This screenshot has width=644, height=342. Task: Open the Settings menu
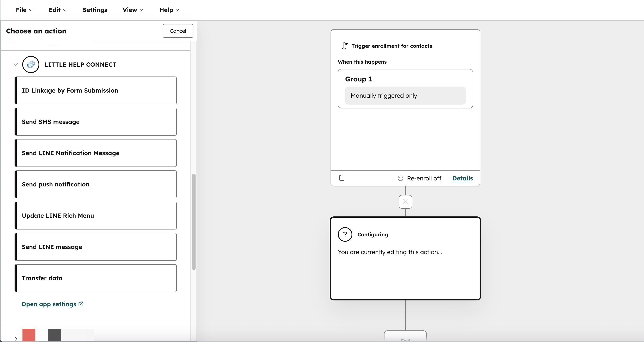[95, 10]
